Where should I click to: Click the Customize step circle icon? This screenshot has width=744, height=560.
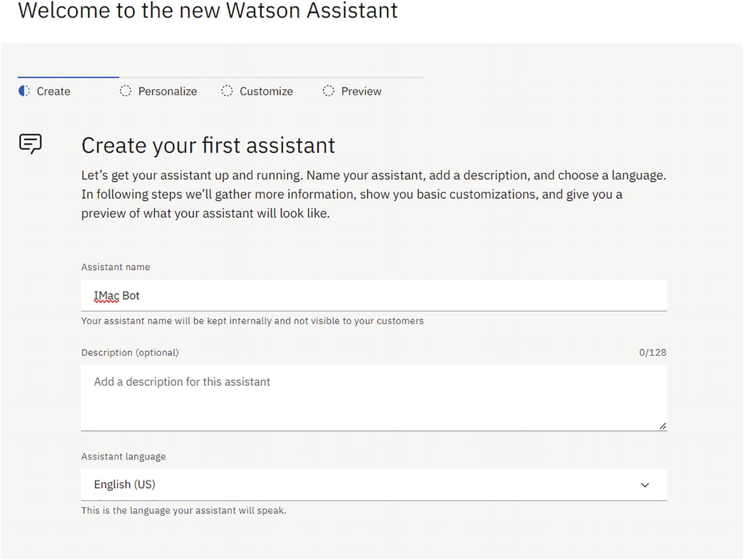pyautogui.click(x=227, y=91)
